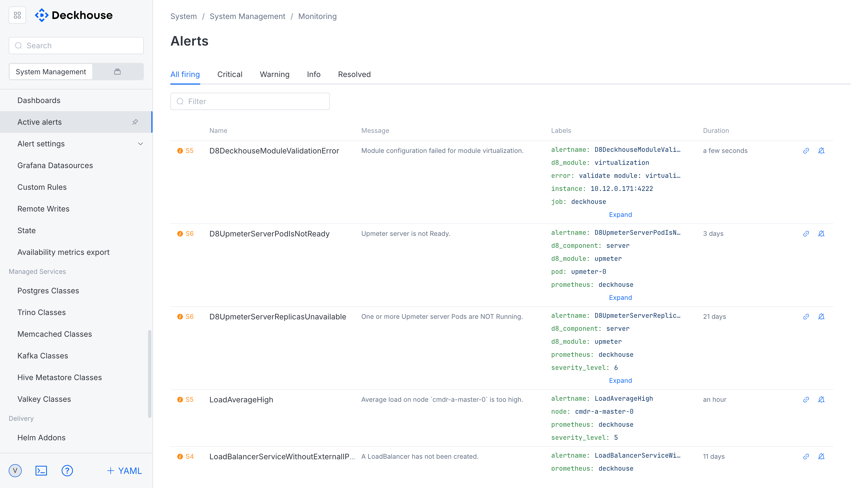Open Valkey Classes

click(x=76, y=399)
